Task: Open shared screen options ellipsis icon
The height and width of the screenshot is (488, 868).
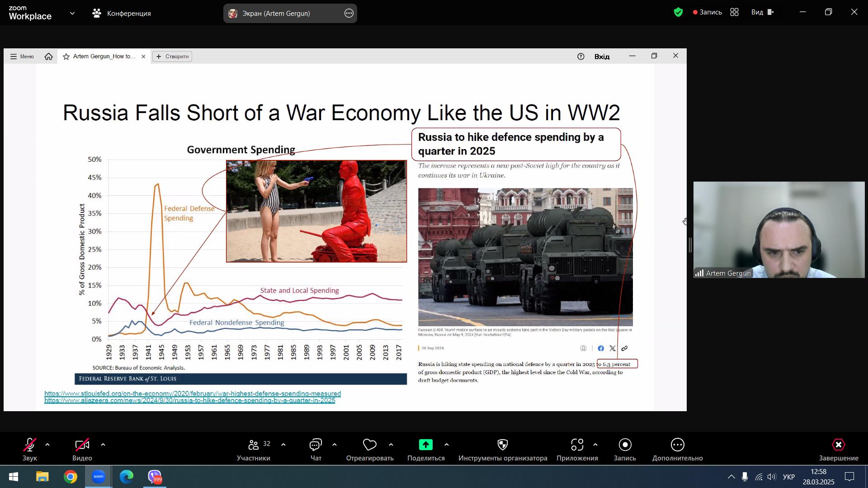Action: 349,14
